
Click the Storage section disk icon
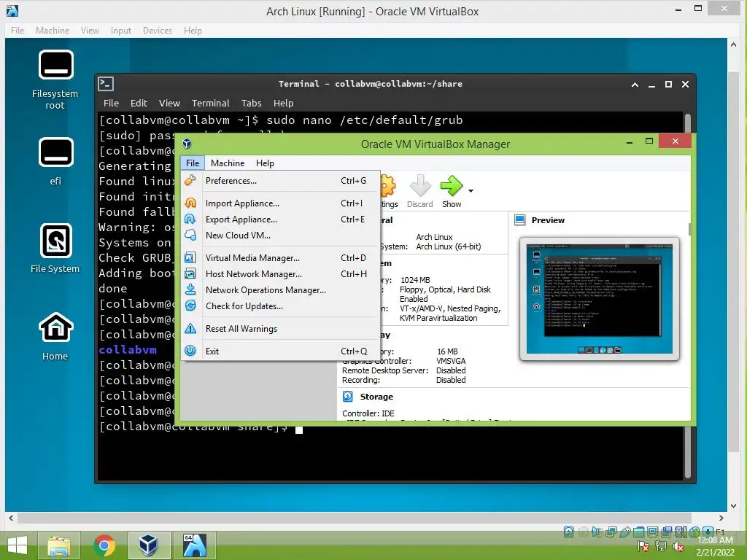tap(348, 396)
